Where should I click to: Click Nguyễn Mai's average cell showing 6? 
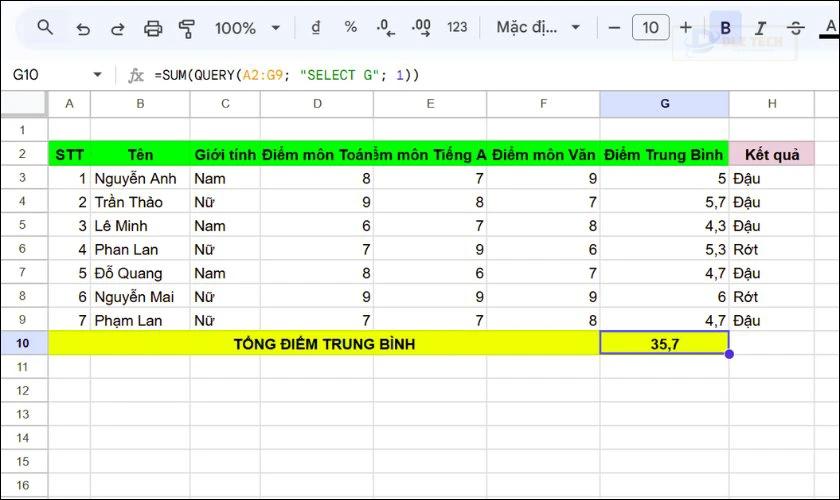pos(664,296)
